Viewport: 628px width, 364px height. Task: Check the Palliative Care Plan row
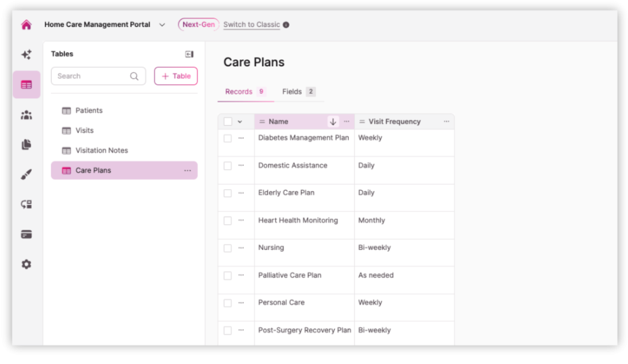click(228, 276)
